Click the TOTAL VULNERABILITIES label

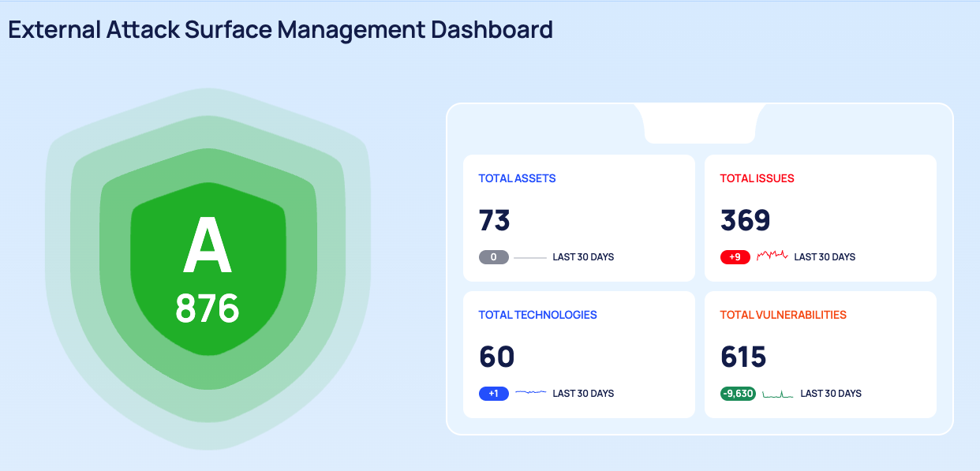pos(784,315)
